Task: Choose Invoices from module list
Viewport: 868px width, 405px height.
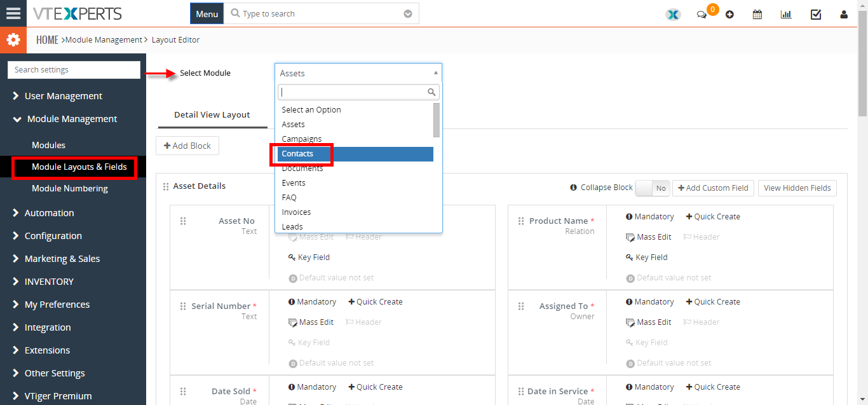Action: [x=356, y=212]
